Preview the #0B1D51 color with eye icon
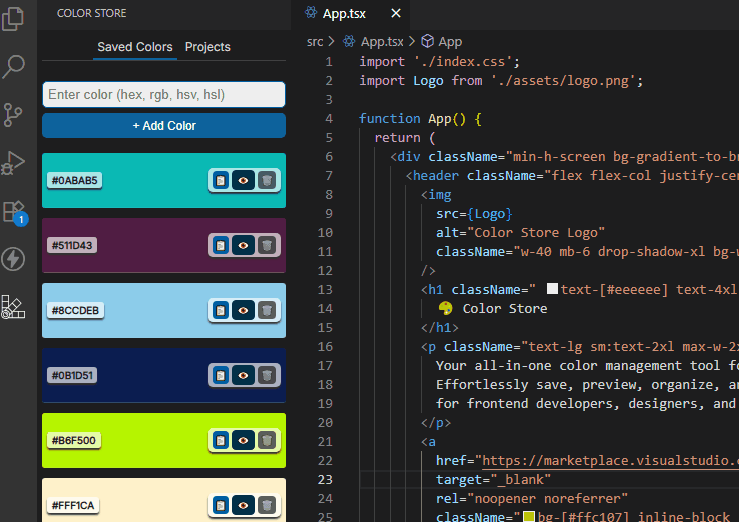Viewport: 739px width, 522px height. (x=243, y=375)
